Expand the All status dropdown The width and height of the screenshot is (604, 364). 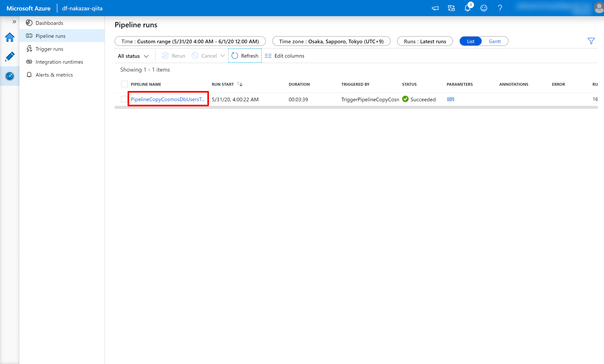pyautogui.click(x=133, y=56)
